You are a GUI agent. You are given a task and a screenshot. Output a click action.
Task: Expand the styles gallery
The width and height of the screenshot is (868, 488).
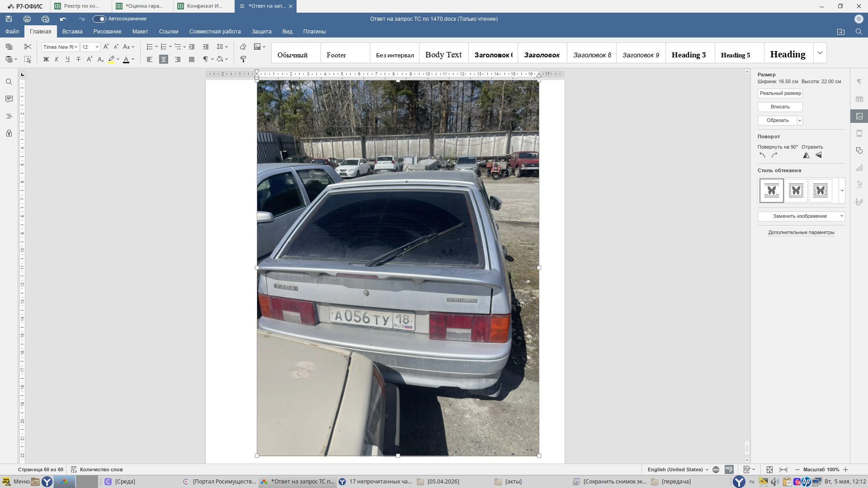coord(820,53)
